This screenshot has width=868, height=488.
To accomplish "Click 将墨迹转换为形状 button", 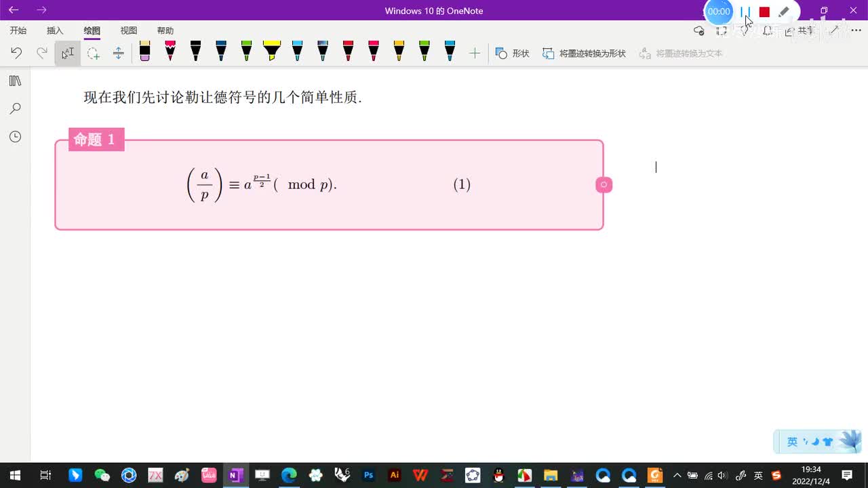I will pos(584,53).
